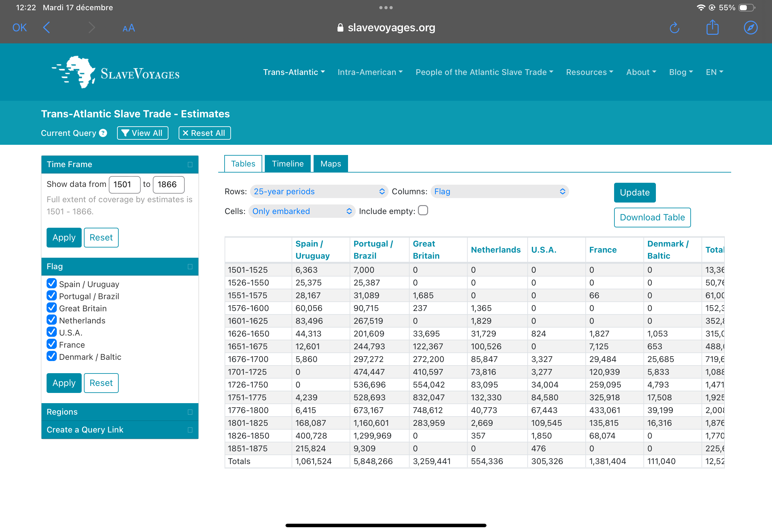The image size is (772, 532).
Task: Click the Current Query help question mark
Action: (x=103, y=133)
